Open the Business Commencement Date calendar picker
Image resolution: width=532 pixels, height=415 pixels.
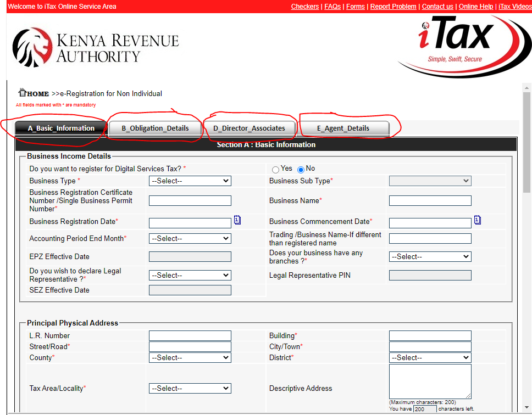(477, 220)
